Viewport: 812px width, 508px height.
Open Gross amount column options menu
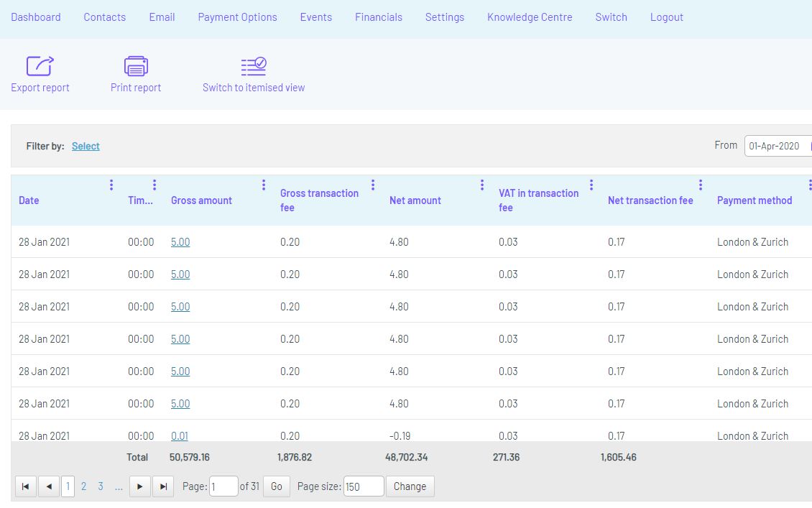click(264, 185)
